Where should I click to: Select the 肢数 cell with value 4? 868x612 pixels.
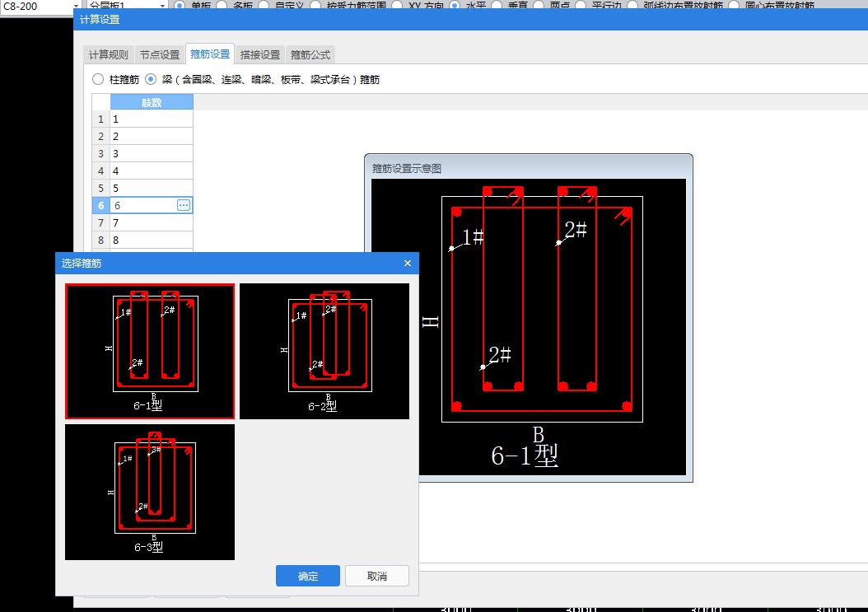tap(152, 171)
